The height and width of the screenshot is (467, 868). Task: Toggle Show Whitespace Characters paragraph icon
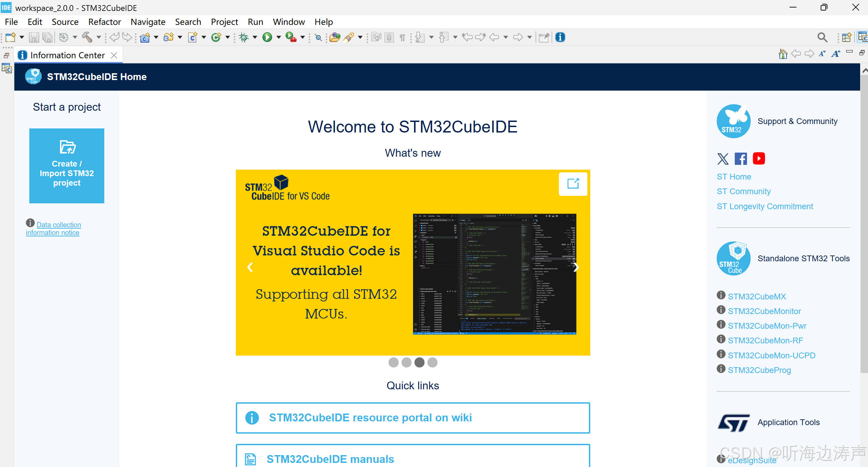[x=402, y=37]
